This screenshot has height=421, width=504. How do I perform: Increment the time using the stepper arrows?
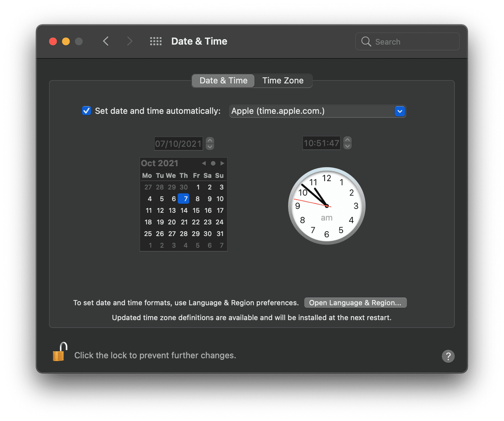[x=347, y=140]
